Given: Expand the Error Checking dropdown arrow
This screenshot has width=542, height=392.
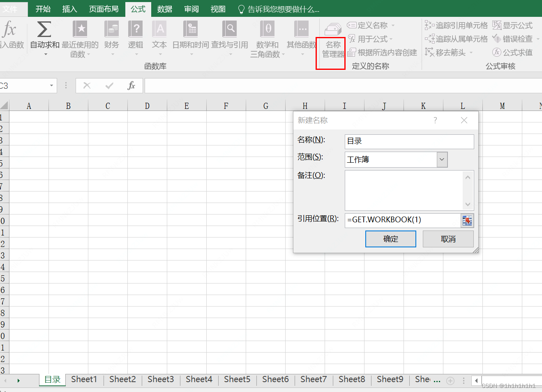Looking at the screenshot, I should (x=538, y=39).
